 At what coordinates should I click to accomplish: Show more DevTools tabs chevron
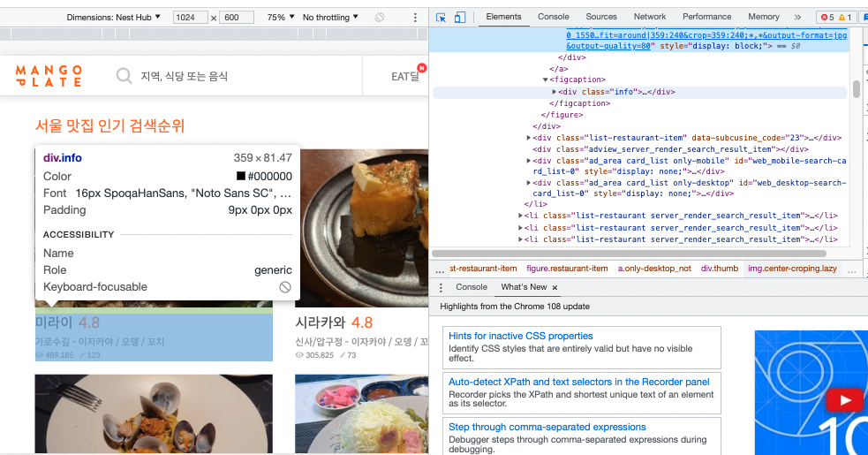(x=797, y=17)
